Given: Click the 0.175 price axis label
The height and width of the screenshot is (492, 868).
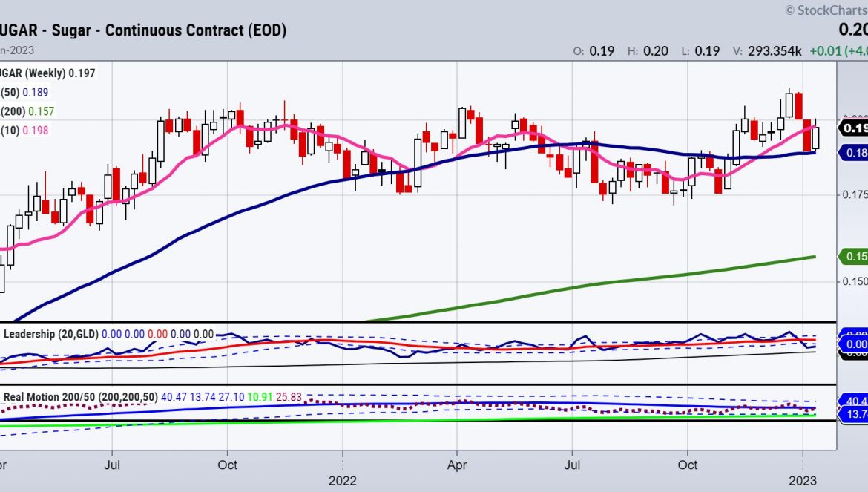Looking at the screenshot, I should 855,195.
